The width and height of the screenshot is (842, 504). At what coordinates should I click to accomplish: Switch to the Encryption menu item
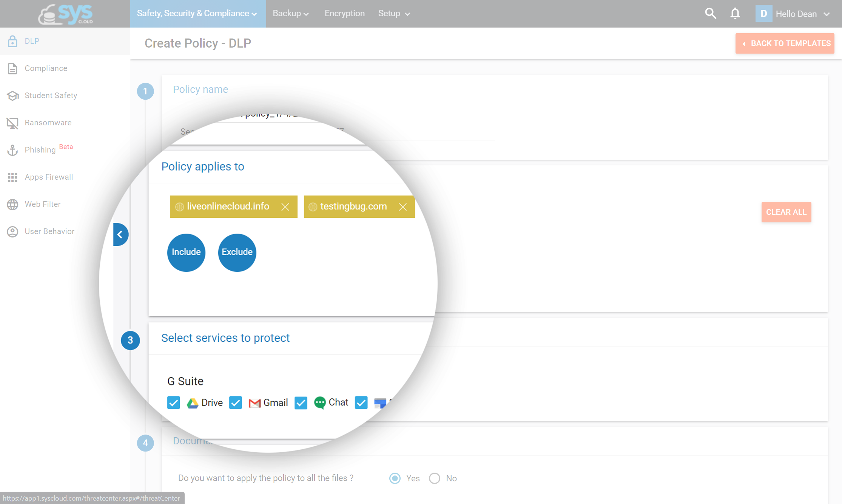click(x=344, y=13)
